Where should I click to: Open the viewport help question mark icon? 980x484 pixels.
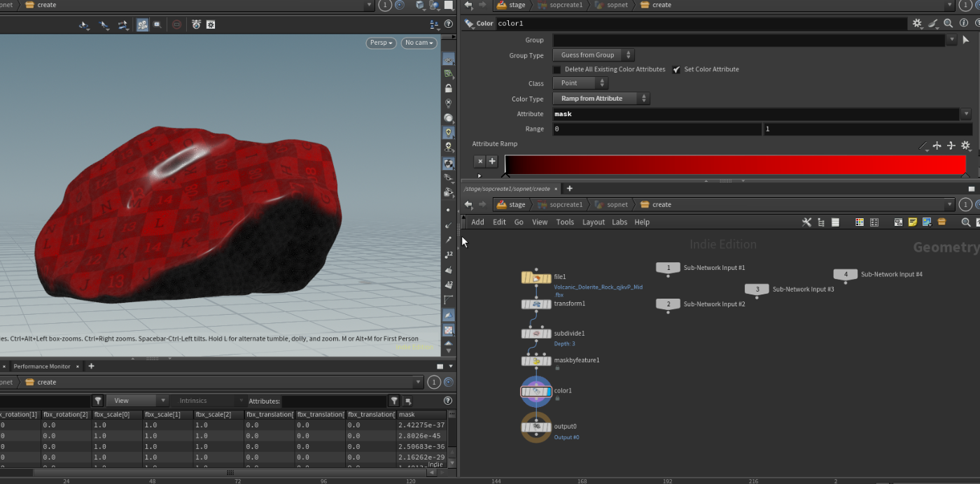pos(449,24)
